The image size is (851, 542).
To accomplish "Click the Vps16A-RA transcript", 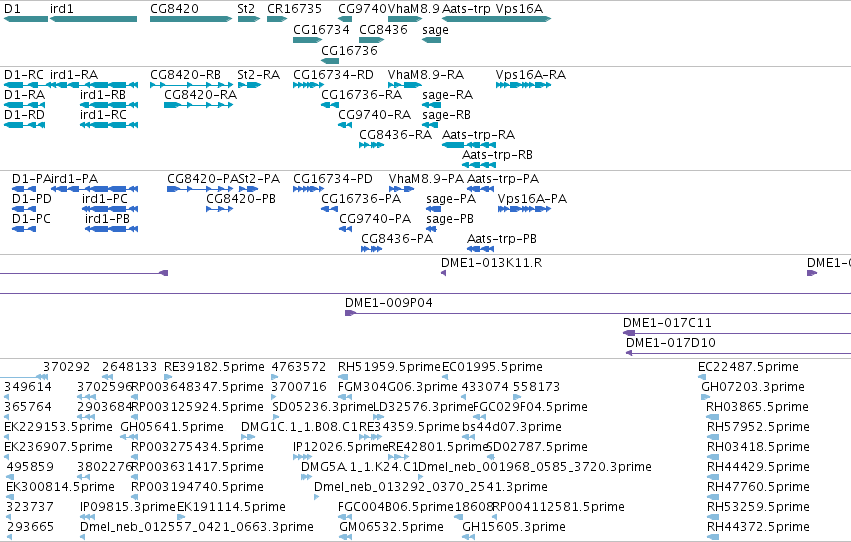I will point(523,85).
